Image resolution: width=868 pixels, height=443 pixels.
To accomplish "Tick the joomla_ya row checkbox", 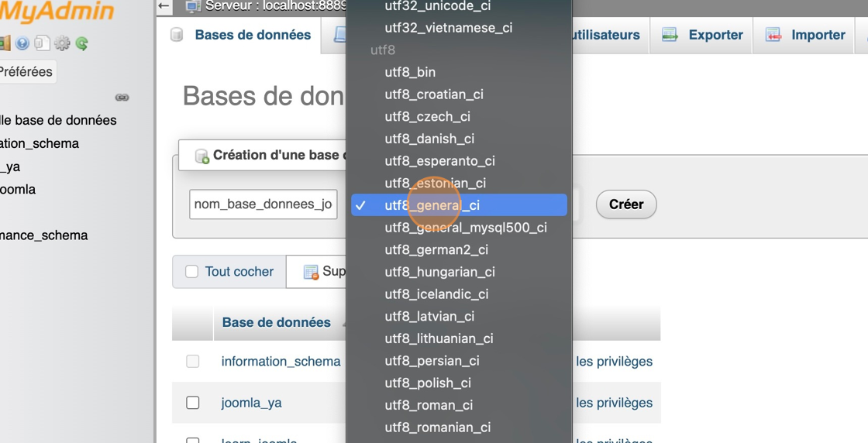I will (x=193, y=403).
